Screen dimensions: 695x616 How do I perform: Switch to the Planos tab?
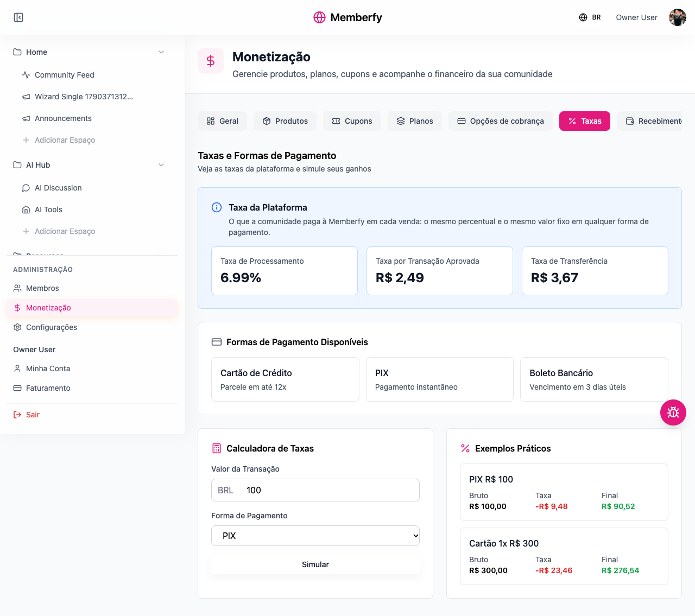click(x=415, y=121)
